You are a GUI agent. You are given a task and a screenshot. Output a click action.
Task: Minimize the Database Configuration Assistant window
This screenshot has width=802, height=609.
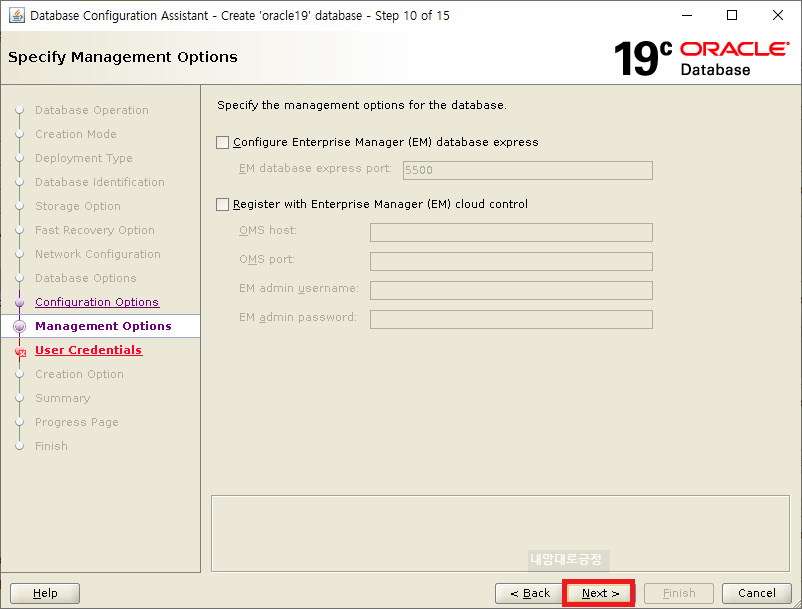(687, 15)
